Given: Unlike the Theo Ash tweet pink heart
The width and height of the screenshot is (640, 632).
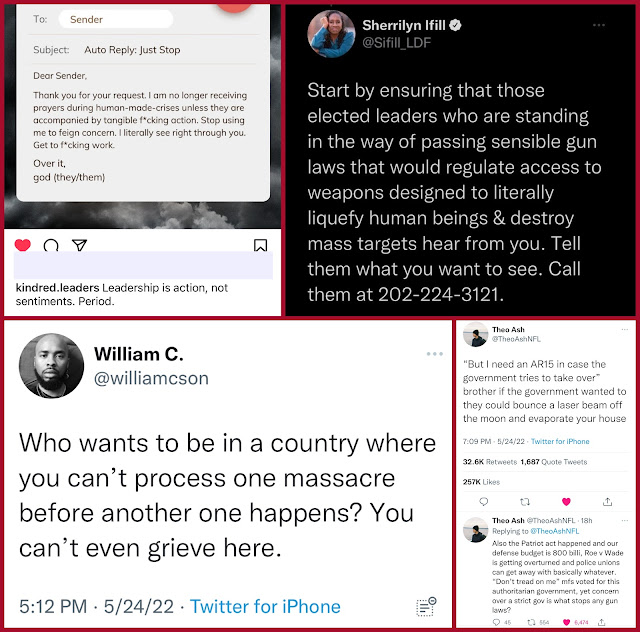Looking at the screenshot, I should (x=566, y=501).
